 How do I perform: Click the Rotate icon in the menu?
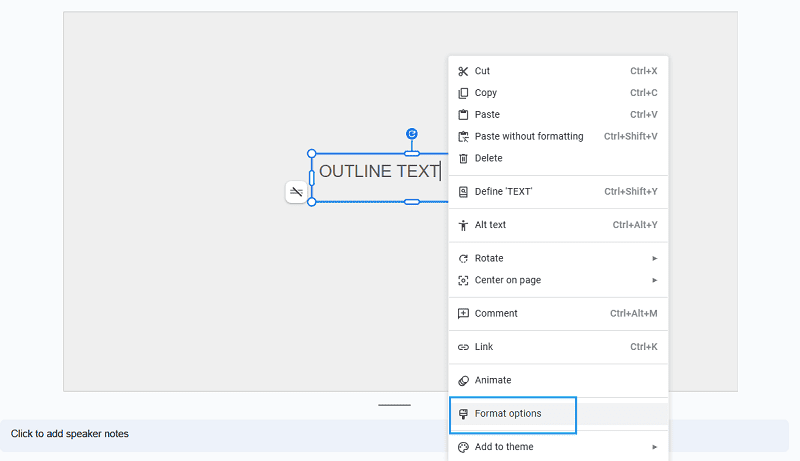pyautogui.click(x=463, y=259)
